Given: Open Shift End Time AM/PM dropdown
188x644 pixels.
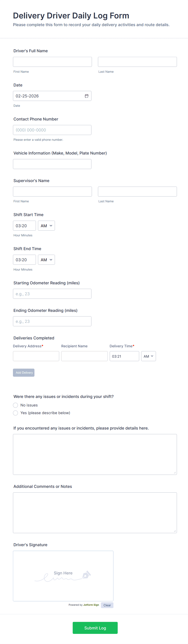Looking at the screenshot, I should click(x=46, y=260).
